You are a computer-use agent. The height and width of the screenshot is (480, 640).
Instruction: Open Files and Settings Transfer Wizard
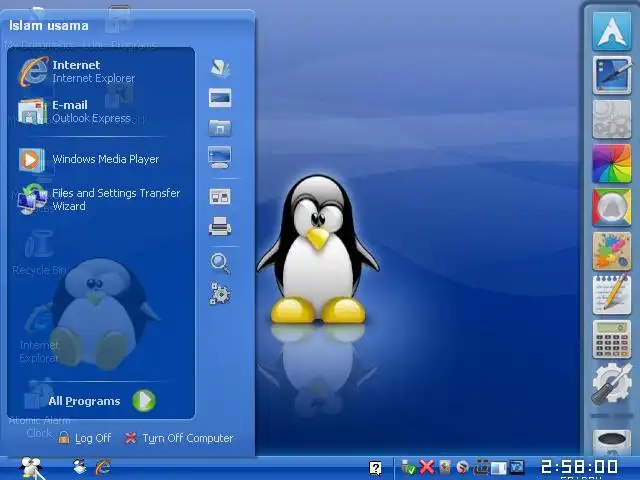pyautogui.click(x=99, y=199)
